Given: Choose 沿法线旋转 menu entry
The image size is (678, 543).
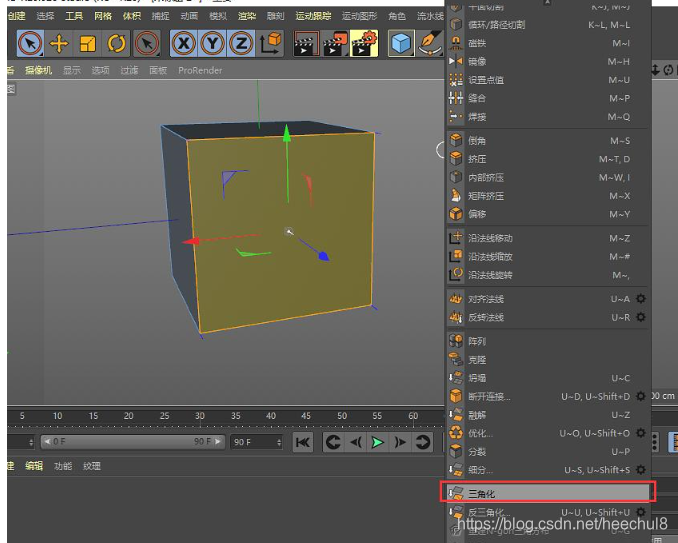Looking at the screenshot, I should click(x=548, y=275).
